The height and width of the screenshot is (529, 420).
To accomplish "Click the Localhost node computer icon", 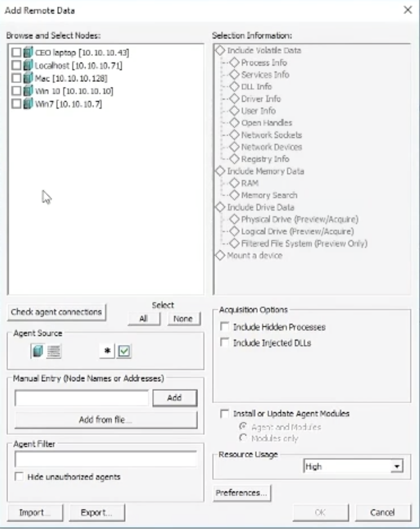I will [28, 65].
